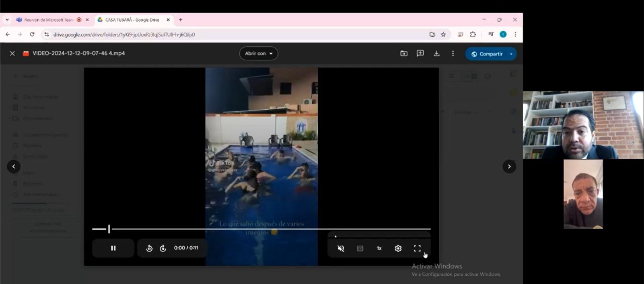Unmute the video audio
The width and height of the screenshot is (644, 284).
[341, 248]
